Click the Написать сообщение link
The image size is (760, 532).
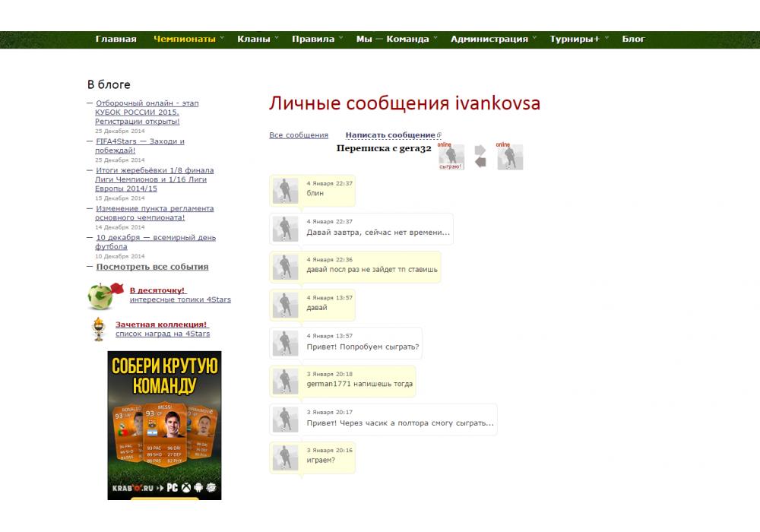coord(390,135)
